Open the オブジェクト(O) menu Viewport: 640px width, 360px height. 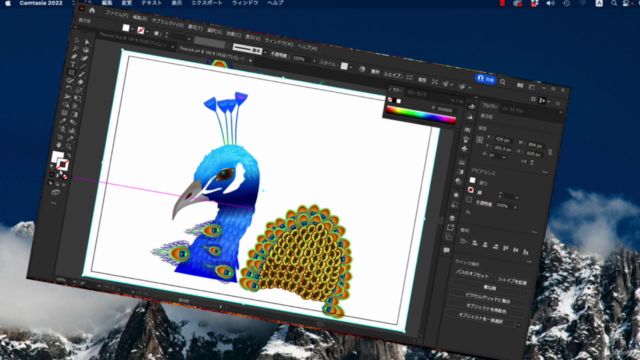(167, 22)
